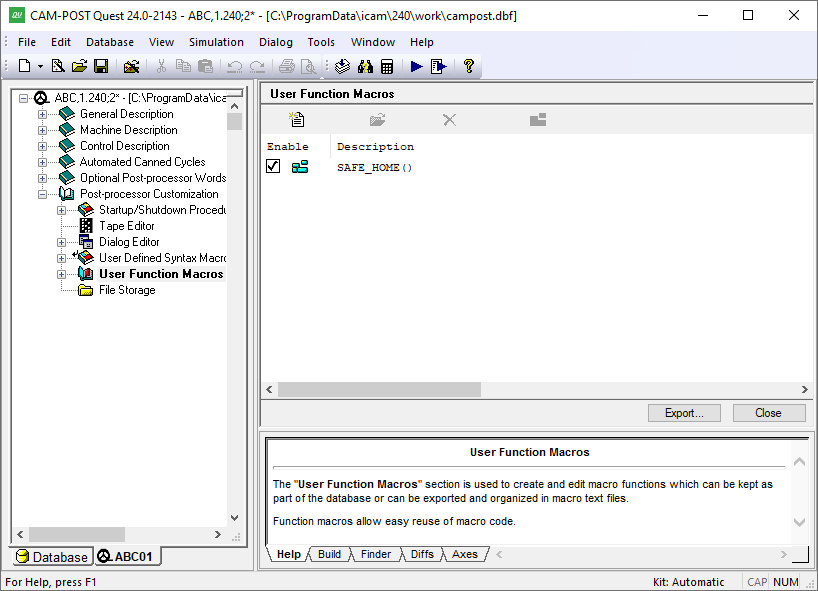The image size is (818, 591).
Task: Select the Tape Editor tree item
Action: [127, 226]
